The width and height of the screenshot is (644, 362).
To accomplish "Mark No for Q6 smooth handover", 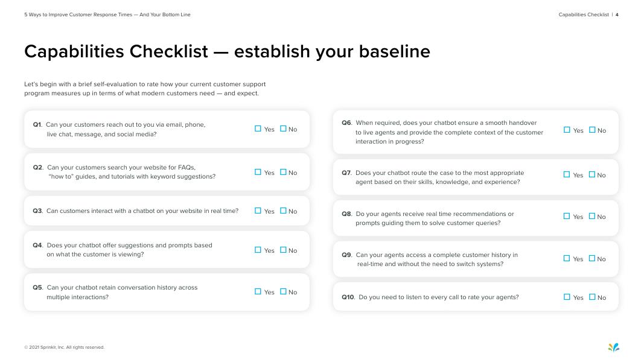I will click(x=592, y=130).
